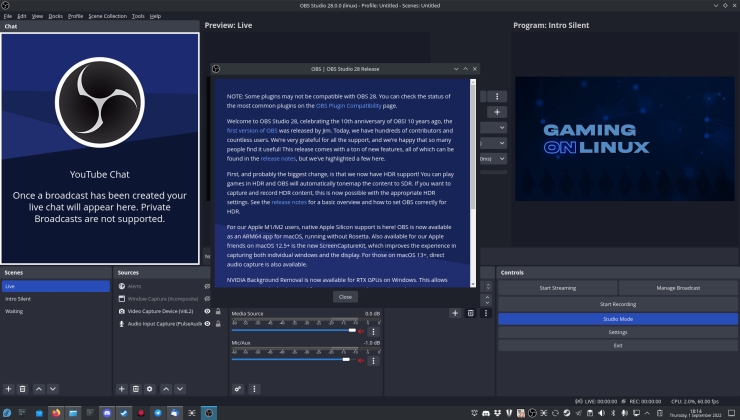Open Discord from the taskbar
This screenshot has width=740, height=420.
pos(107,413)
